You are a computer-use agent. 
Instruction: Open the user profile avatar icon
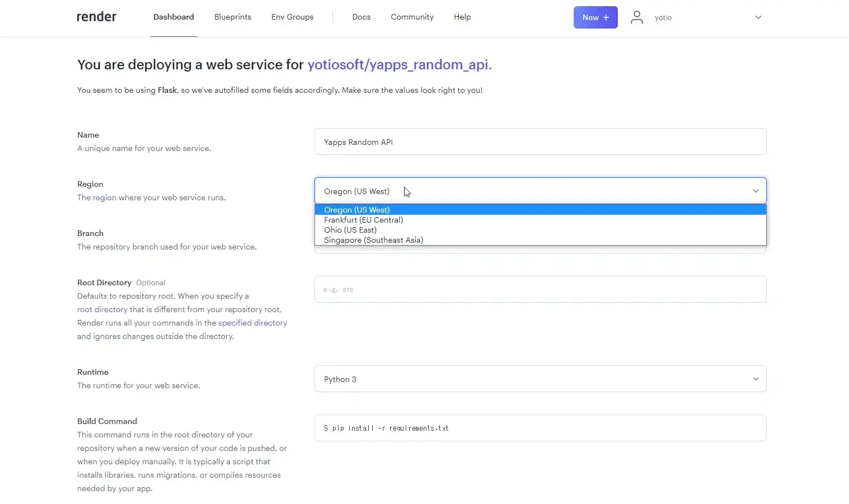(637, 17)
